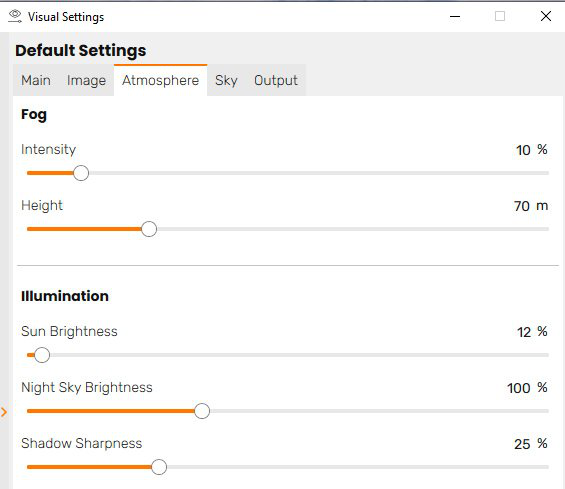Click the Sun Brightness slider handle
Image resolution: width=565 pixels, height=489 pixels.
(x=42, y=355)
